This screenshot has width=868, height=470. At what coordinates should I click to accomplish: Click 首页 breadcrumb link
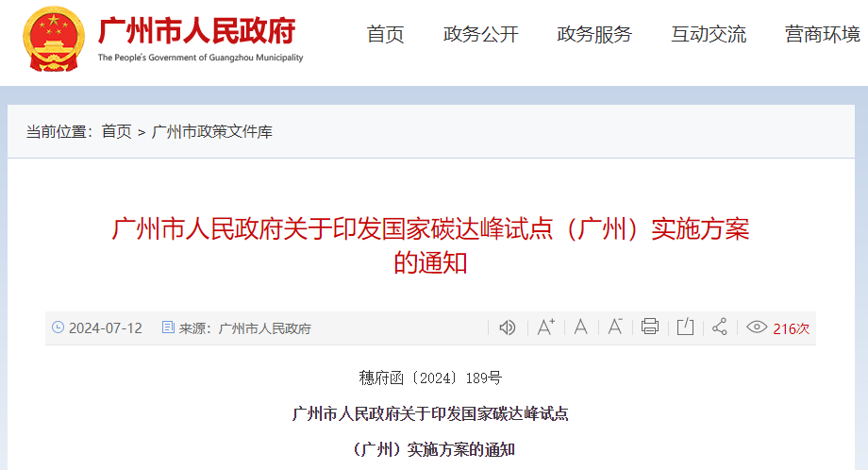117,132
